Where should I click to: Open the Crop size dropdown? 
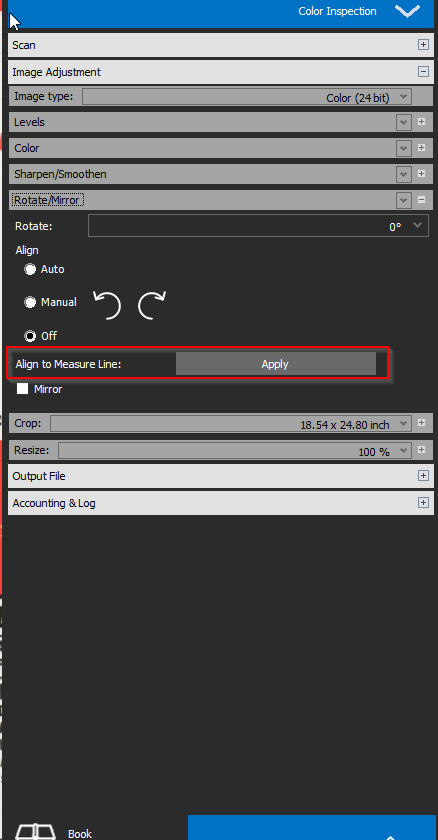click(231, 424)
